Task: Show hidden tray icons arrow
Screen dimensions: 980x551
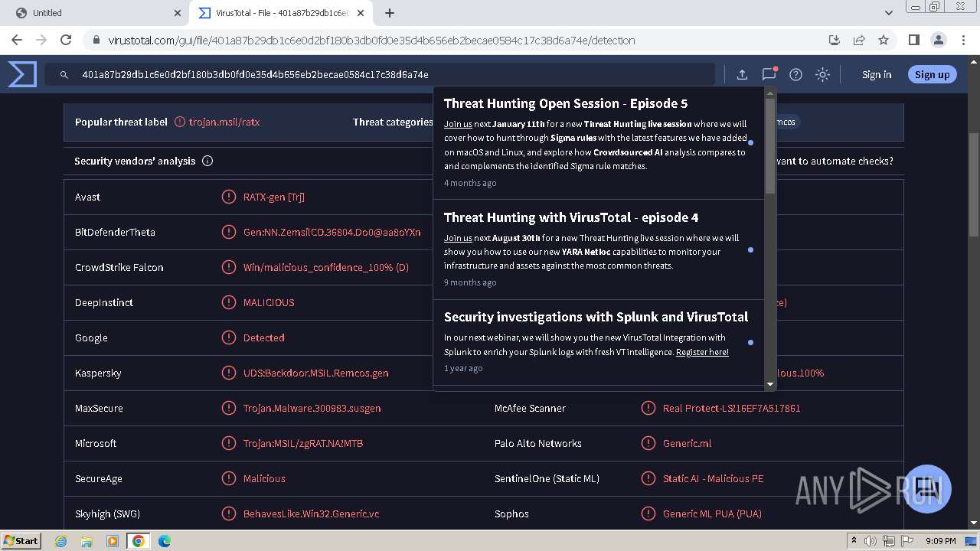Action: pos(854,541)
